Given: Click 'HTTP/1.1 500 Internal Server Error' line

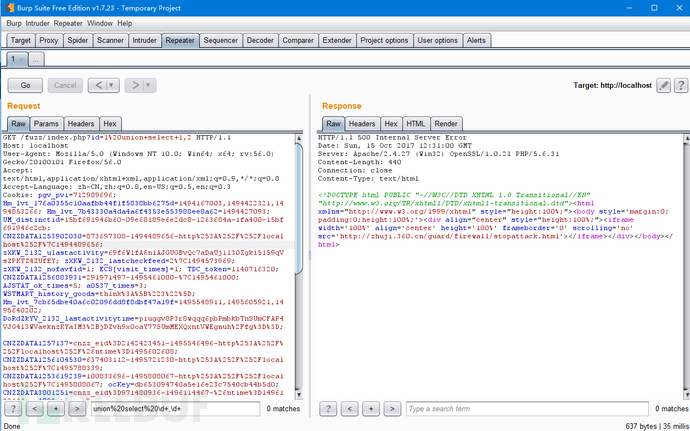Looking at the screenshot, I should coord(393,138).
